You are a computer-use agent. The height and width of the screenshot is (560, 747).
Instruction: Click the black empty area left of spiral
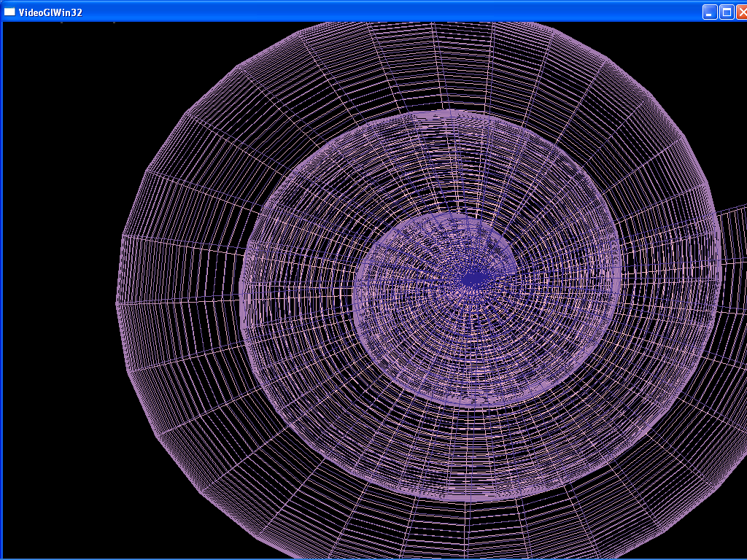coord(58,292)
